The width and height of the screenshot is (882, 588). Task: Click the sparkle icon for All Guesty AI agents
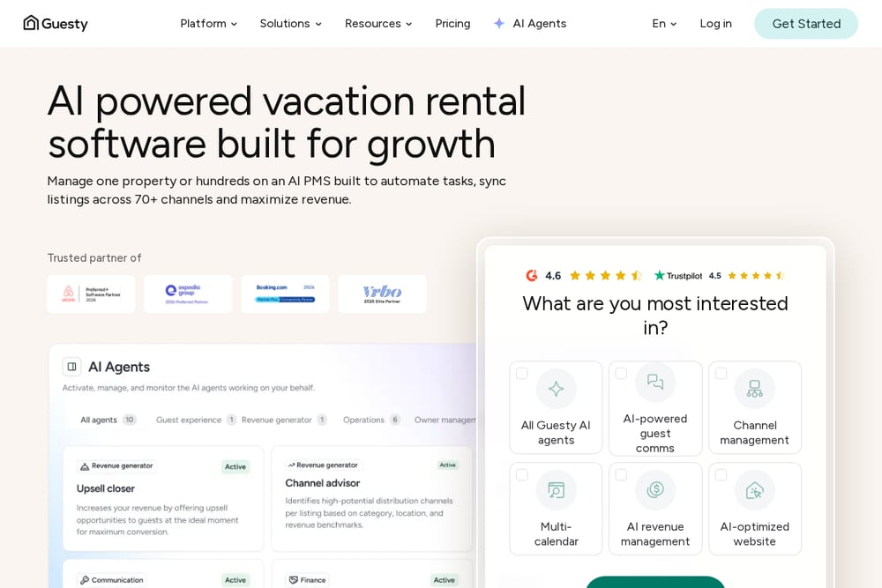(556, 389)
